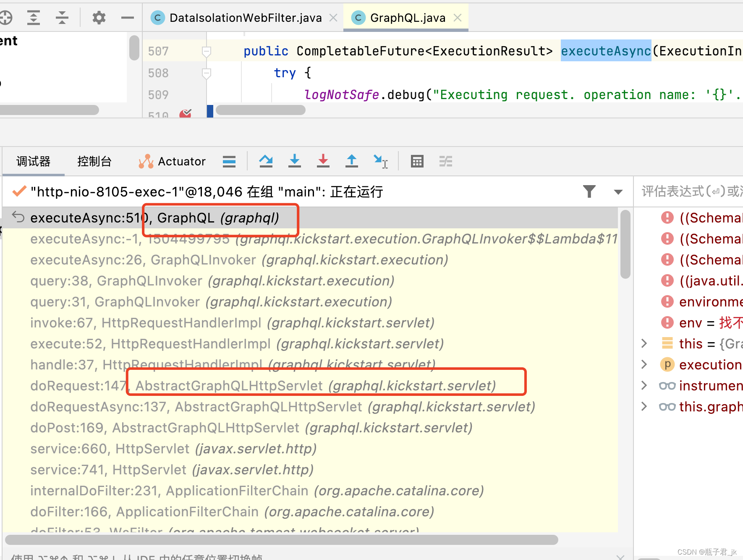Click the Evaluate Expression calculator icon
This screenshot has width=743, height=560.
click(417, 161)
